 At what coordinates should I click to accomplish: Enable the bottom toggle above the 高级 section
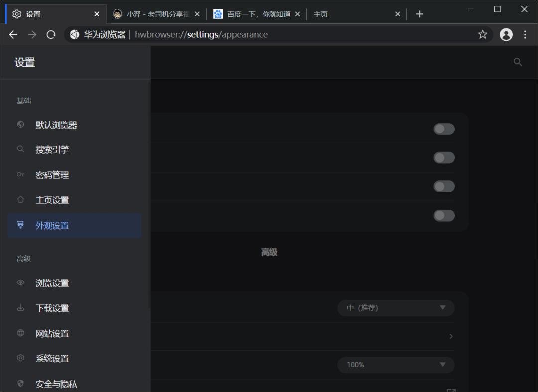point(443,215)
